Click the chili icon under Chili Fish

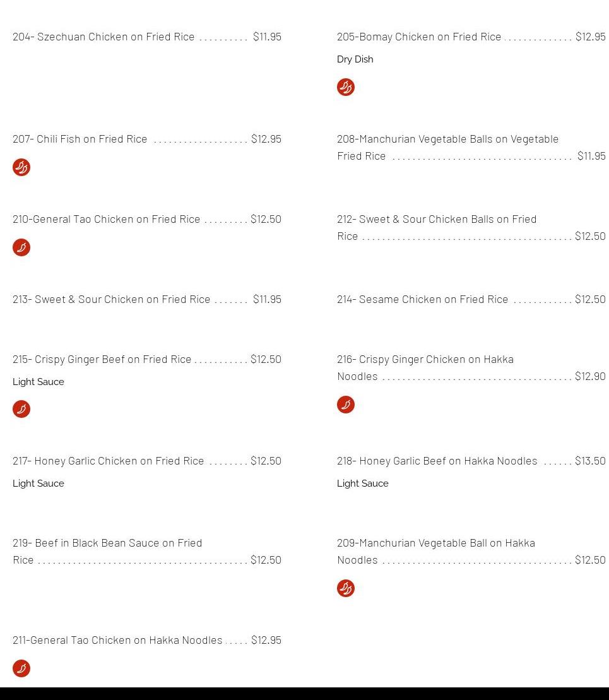(21, 167)
